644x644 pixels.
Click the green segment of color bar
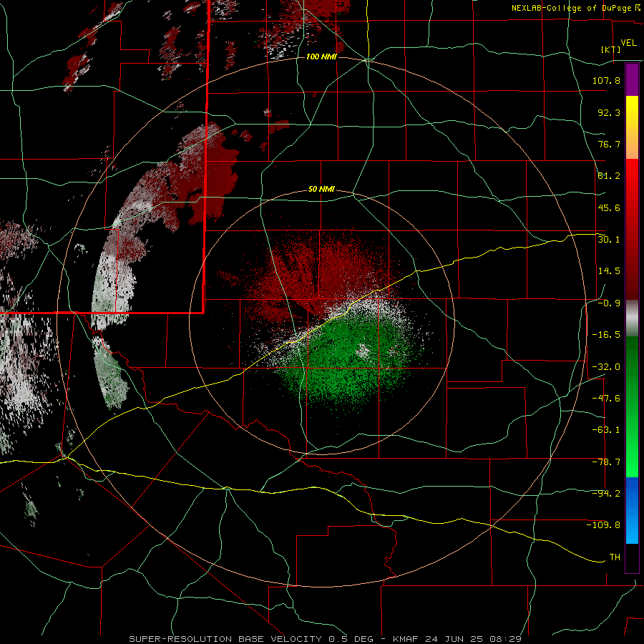(632, 406)
